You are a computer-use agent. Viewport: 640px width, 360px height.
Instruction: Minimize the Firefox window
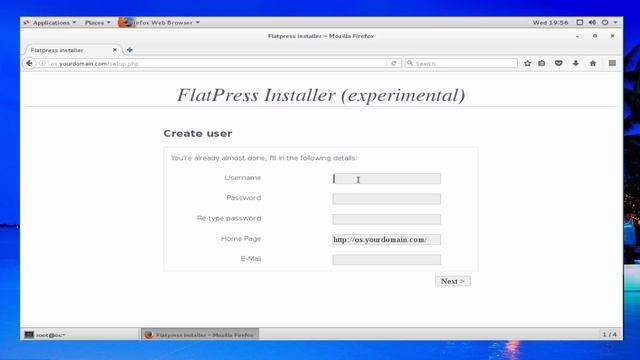tap(577, 36)
